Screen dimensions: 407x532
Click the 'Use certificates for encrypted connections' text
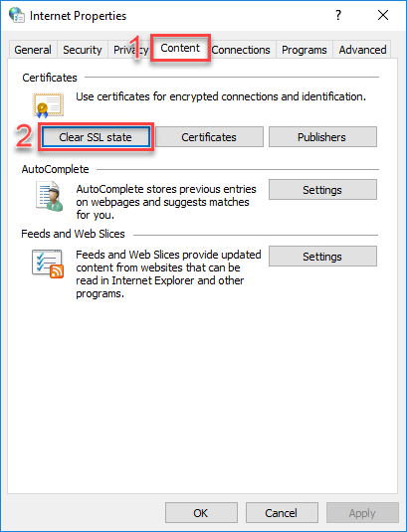point(221,96)
